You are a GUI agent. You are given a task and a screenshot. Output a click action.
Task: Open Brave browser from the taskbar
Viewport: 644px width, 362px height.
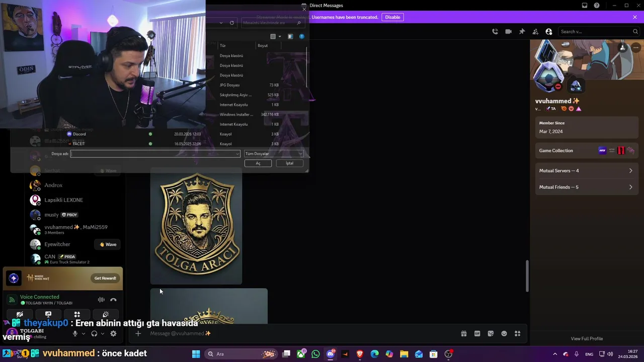[360, 354]
